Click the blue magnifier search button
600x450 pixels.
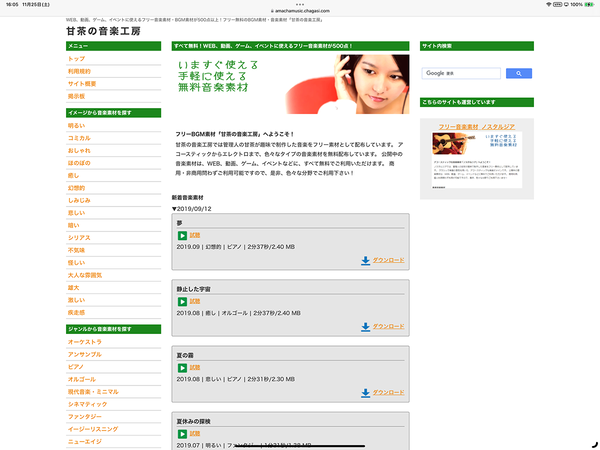(519, 73)
